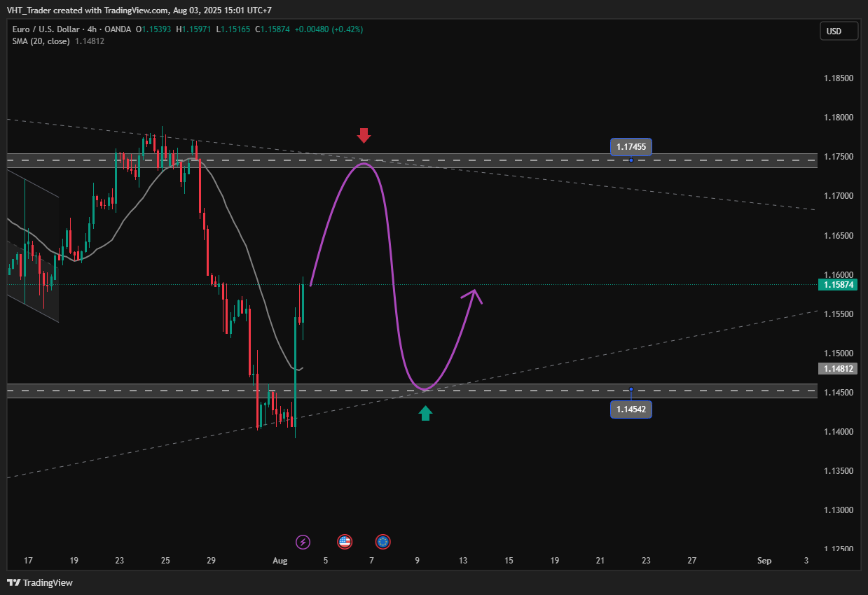The image size is (868, 595).
Task: Select the 1.14542 price label
Action: [x=631, y=409]
